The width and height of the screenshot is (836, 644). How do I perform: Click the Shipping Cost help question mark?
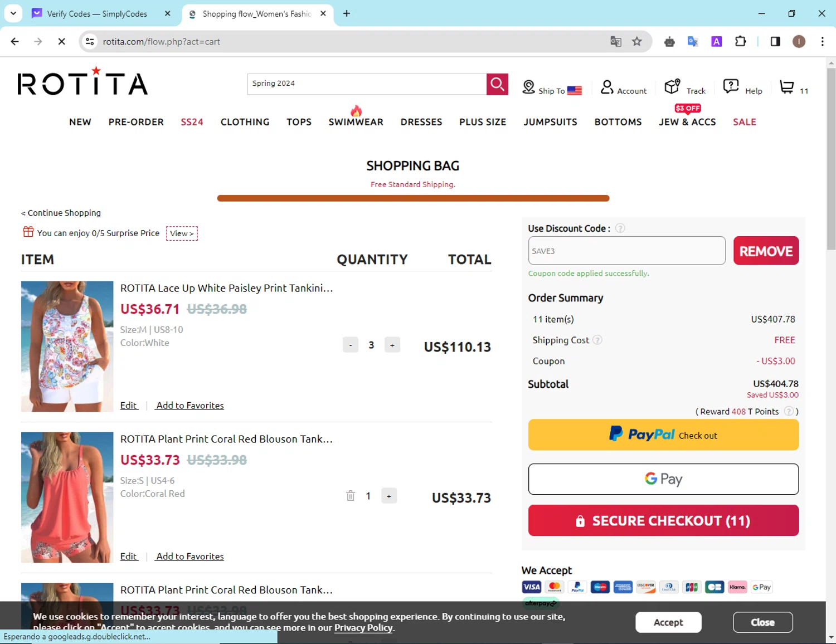tap(597, 340)
